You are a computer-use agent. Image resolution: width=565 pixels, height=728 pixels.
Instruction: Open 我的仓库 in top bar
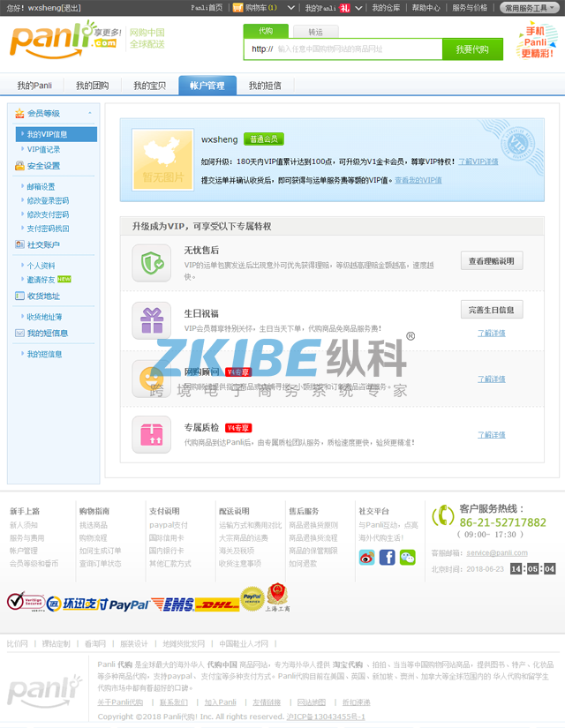pos(386,8)
